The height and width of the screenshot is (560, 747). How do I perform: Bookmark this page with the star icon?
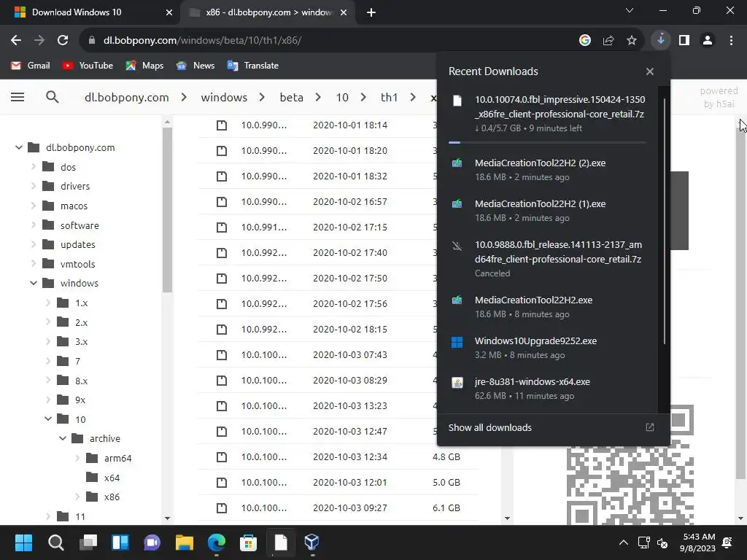(632, 41)
